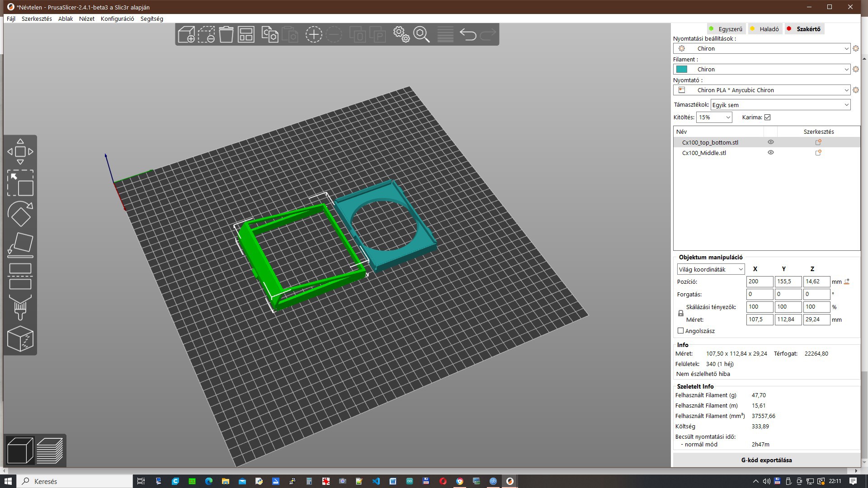The width and height of the screenshot is (868, 488).
Task: Open the Világ koordináták dropdown
Action: pyautogui.click(x=710, y=269)
